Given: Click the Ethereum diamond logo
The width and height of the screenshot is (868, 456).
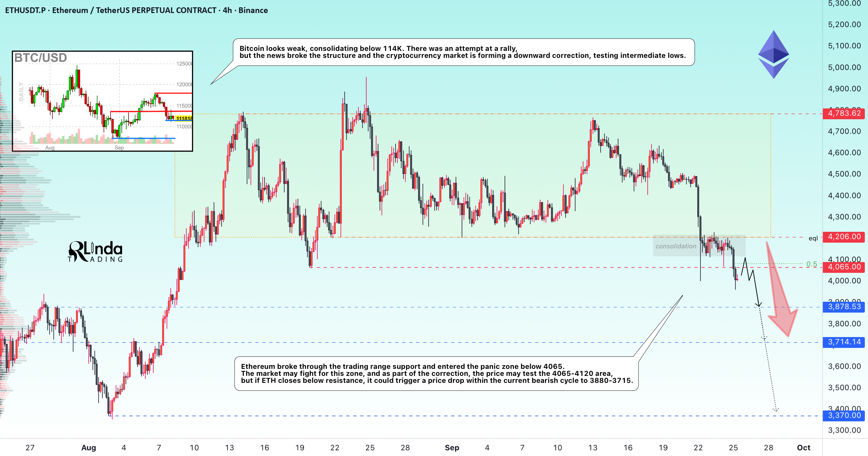Looking at the screenshot, I should click(x=773, y=55).
